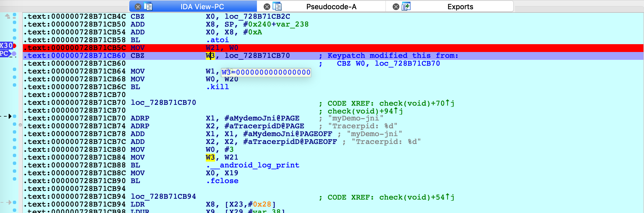Image resolution: width=644 pixels, height=213 pixels.
Task: Click the "Tracerpid: %d" string comment on ADRP line
Action: [362, 126]
